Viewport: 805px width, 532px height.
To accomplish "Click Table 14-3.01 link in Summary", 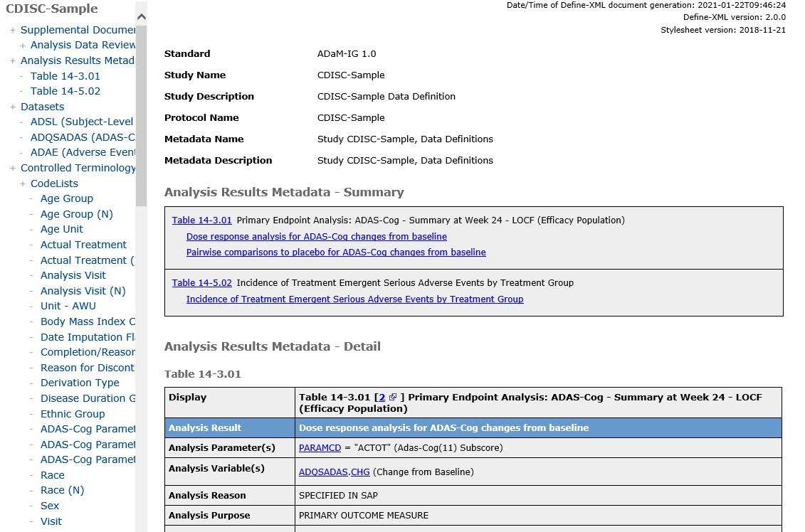I will pos(201,220).
